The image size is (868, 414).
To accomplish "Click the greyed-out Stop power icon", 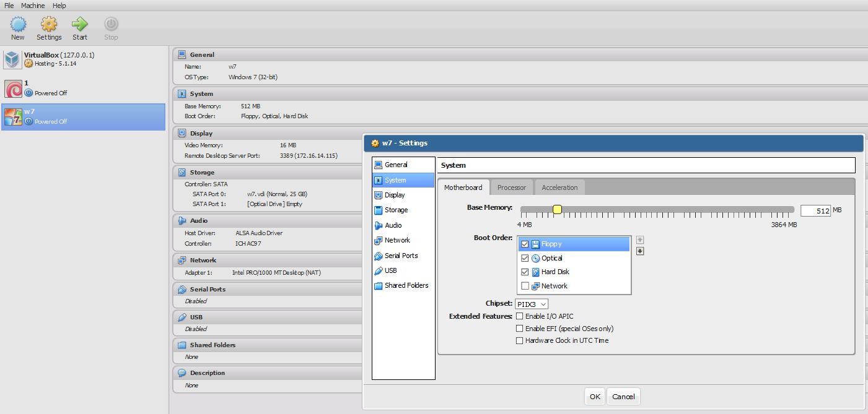I will [x=111, y=24].
